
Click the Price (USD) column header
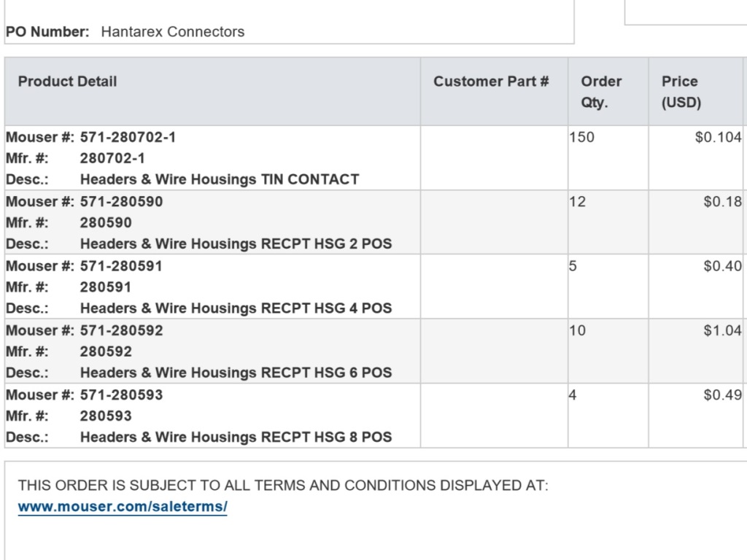(x=681, y=92)
